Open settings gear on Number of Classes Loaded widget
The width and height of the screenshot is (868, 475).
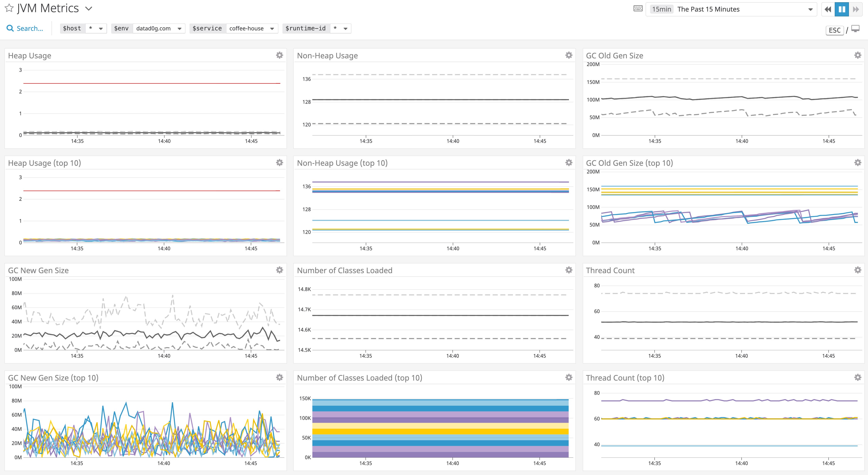[569, 270]
